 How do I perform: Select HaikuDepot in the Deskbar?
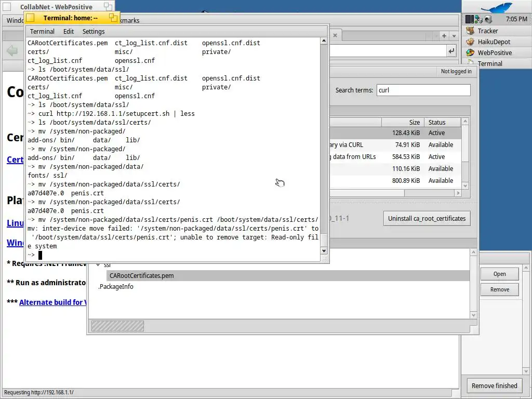[497, 42]
